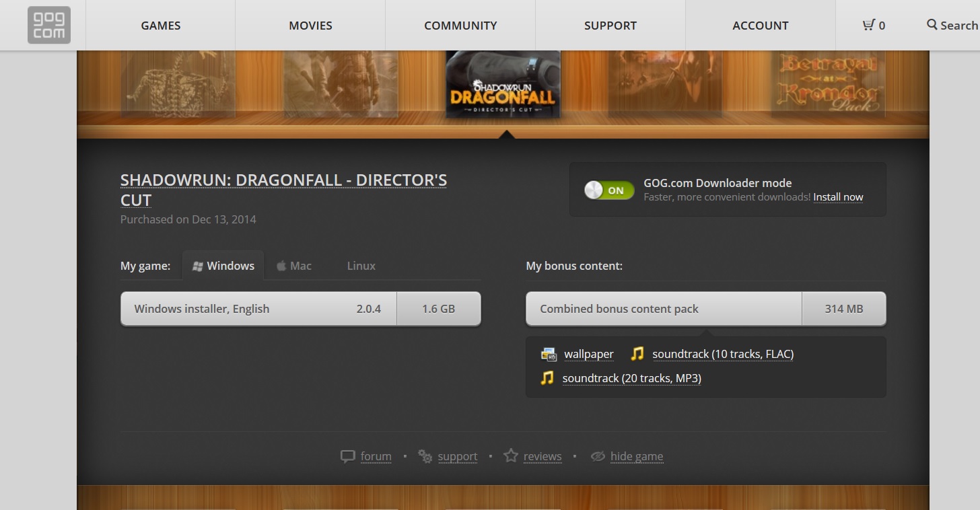Open the MOVIES menu
Viewport: 980px width, 510px height.
click(310, 26)
